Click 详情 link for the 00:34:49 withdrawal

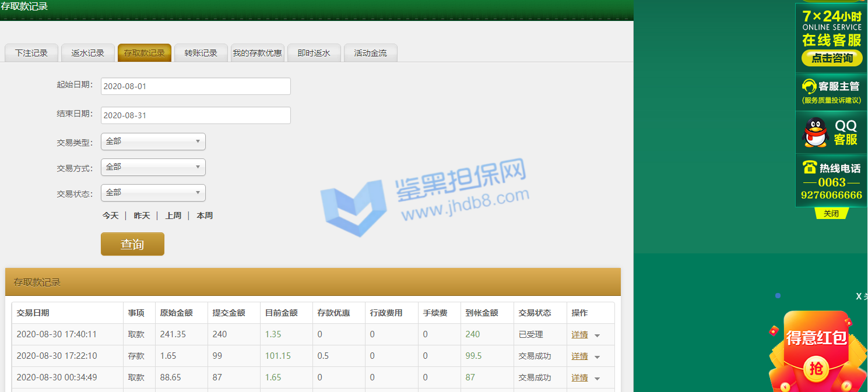coord(579,378)
